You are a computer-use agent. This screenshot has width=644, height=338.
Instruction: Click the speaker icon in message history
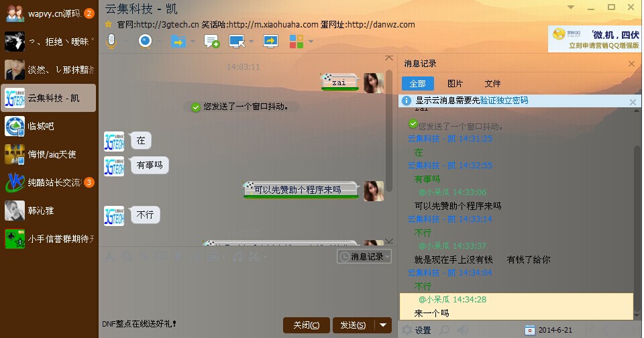coord(462,330)
